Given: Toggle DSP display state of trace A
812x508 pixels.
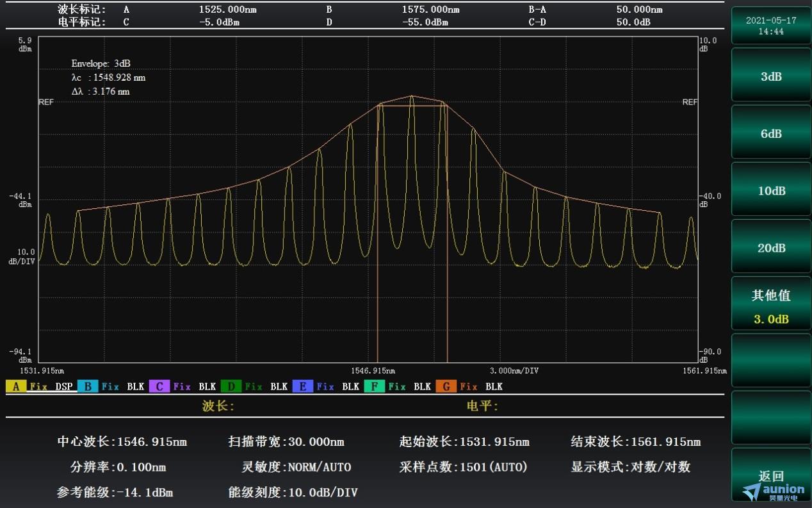Looking at the screenshot, I should (64, 386).
